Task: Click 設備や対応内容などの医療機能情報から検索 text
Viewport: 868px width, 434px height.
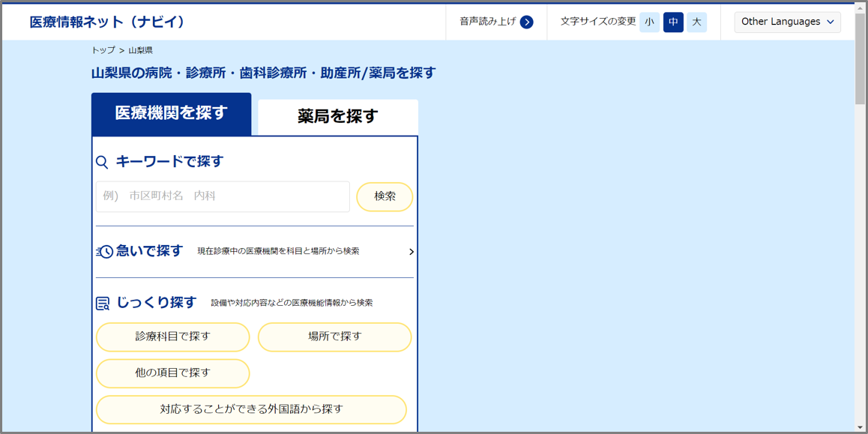Action: click(x=292, y=304)
